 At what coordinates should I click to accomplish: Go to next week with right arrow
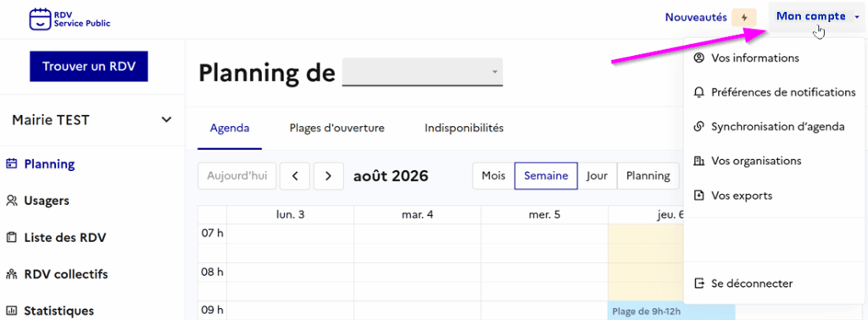(328, 176)
